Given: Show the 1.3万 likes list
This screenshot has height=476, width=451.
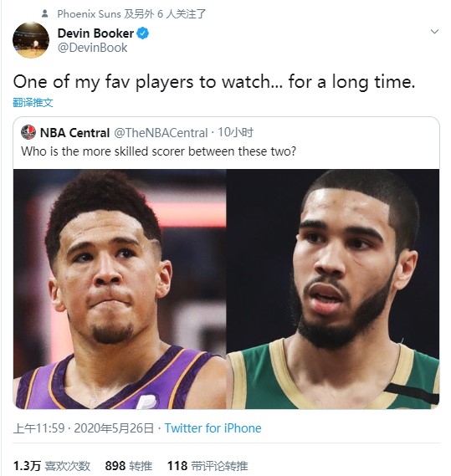Looking at the screenshot, I should coord(52,465).
